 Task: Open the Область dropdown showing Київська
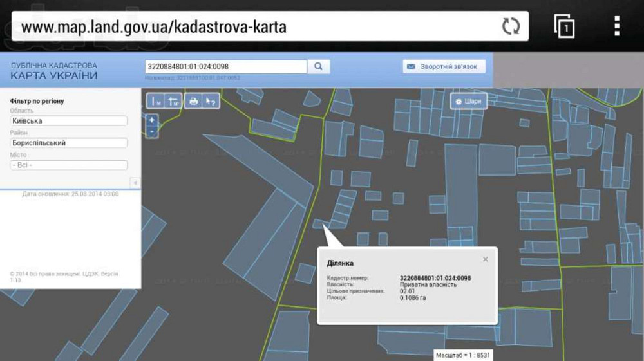pos(69,121)
